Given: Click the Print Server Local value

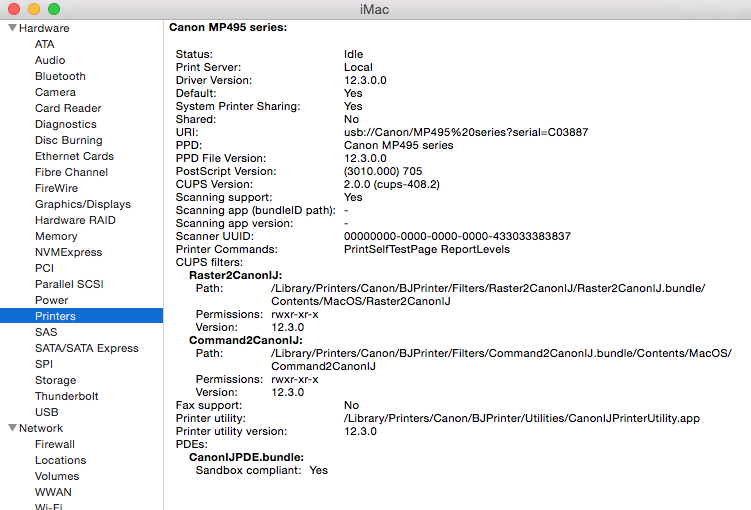Looking at the screenshot, I should click(x=358, y=68).
